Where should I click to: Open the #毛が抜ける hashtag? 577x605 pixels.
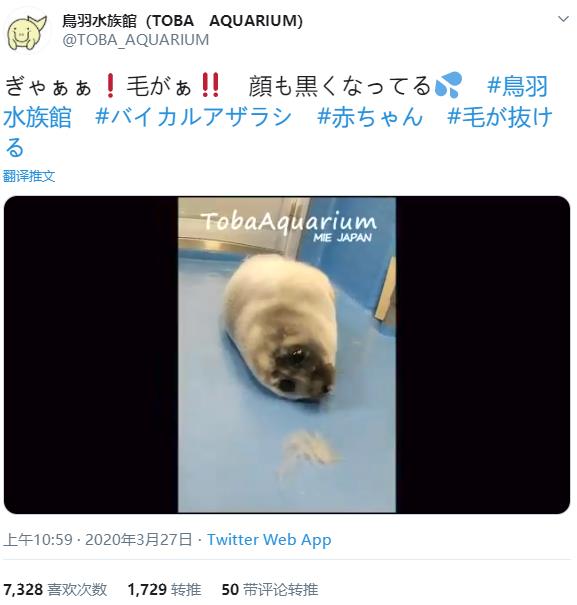click(x=278, y=132)
